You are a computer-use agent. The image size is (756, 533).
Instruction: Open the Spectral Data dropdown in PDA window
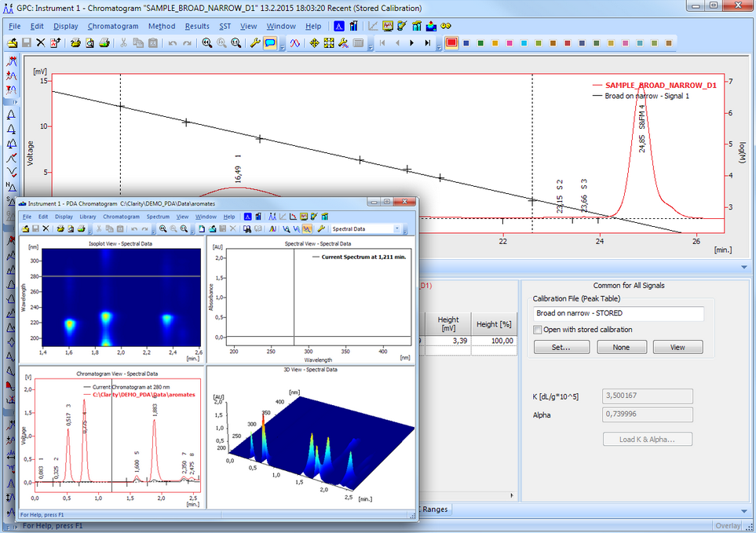click(x=396, y=228)
